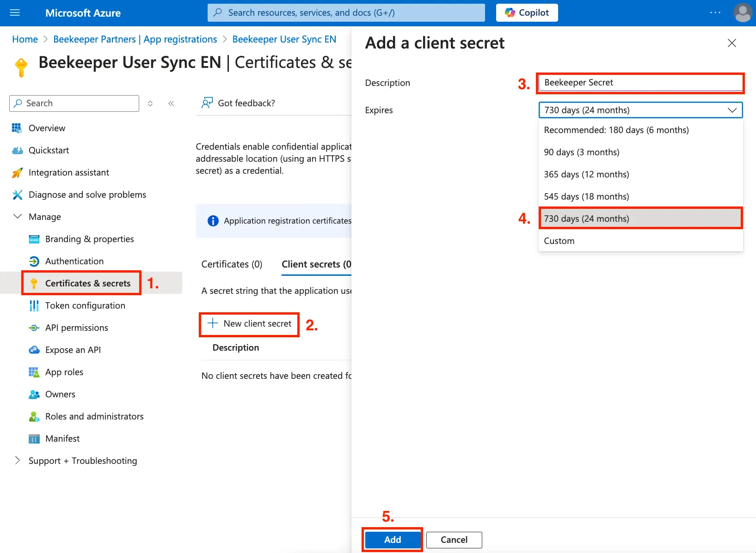The width and height of the screenshot is (756, 553).
Task: Open Manifest in the sidebar
Action: (62, 439)
